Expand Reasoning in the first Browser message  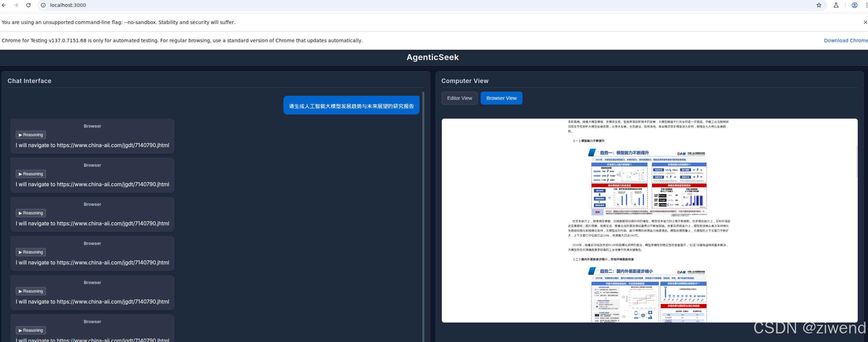[31, 135]
